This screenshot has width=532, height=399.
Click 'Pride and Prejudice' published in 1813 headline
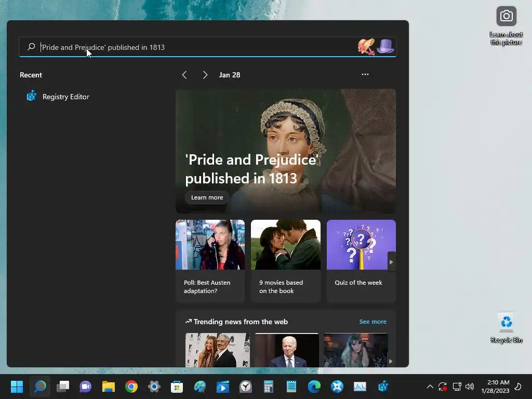click(251, 169)
